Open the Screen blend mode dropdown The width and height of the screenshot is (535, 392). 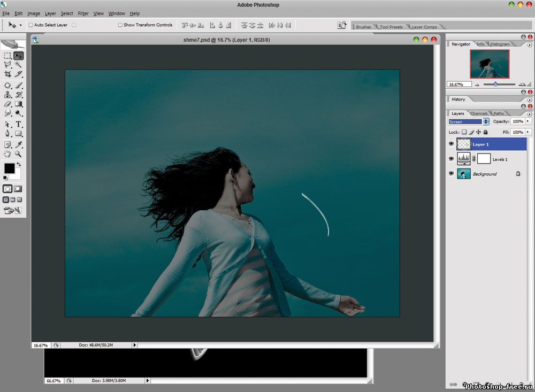pos(486,122)
